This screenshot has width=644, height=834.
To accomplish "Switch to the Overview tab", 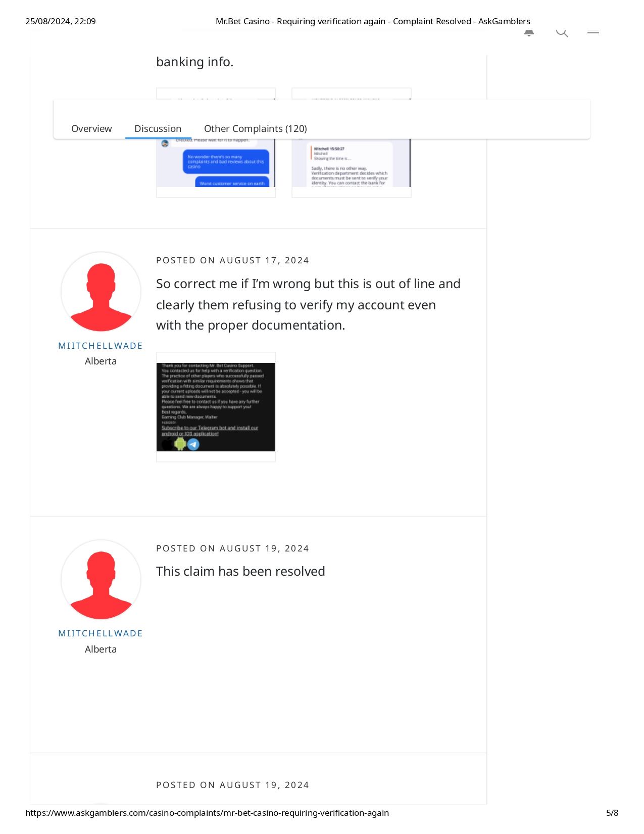I will tap(91, 129).
